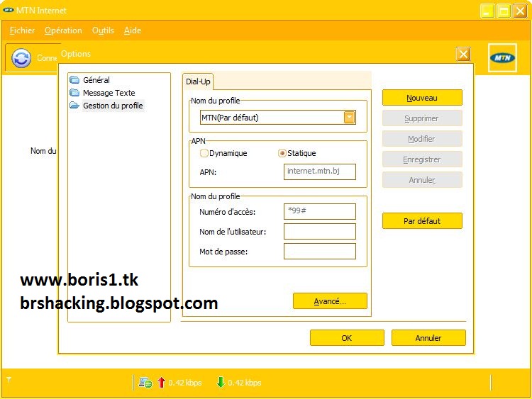
Task: Confirm with the OK button
Action: [347, 338]
